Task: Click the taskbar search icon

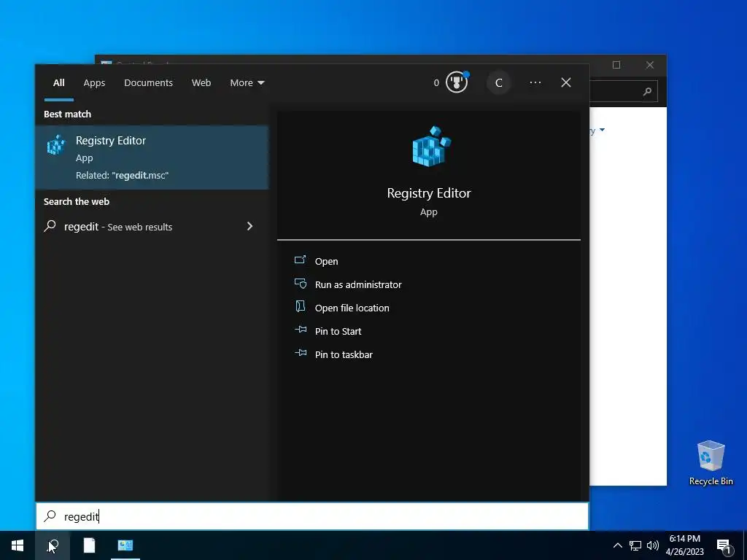Action: (53, 545)
